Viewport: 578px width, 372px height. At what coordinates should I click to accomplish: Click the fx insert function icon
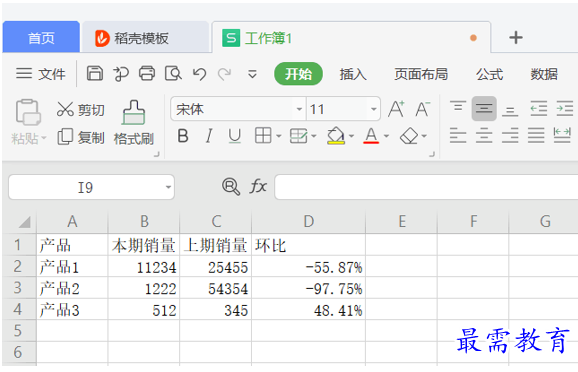pos(258,186)
